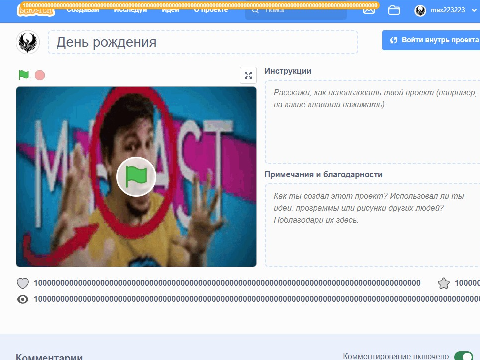Click the Войти внутрь проекта button
The height and width of the screenshot is (360, 480).
point(431,40)
